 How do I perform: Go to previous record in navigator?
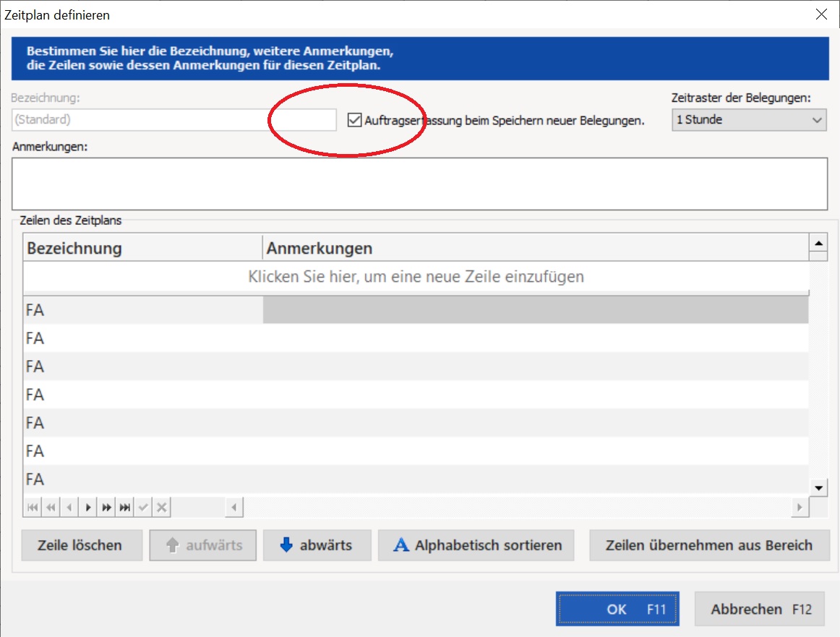[69, 508]
